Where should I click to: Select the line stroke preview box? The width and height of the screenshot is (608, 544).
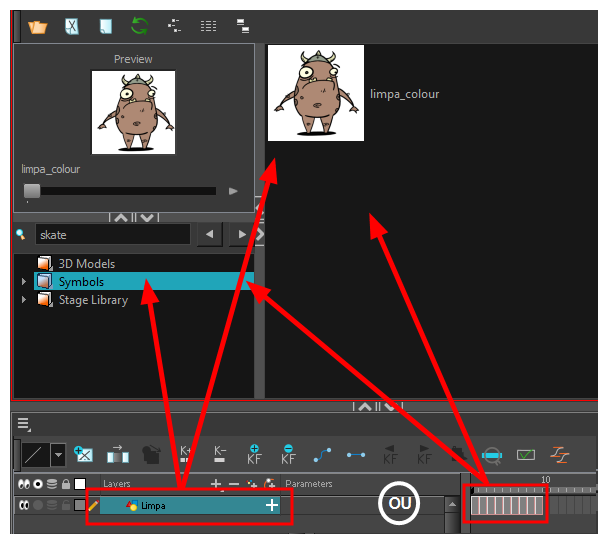35,454
